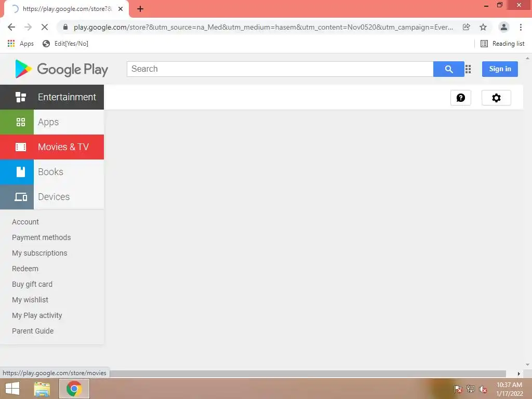Click the network tray icon
The image size is (532, 399).
[471, 389]
